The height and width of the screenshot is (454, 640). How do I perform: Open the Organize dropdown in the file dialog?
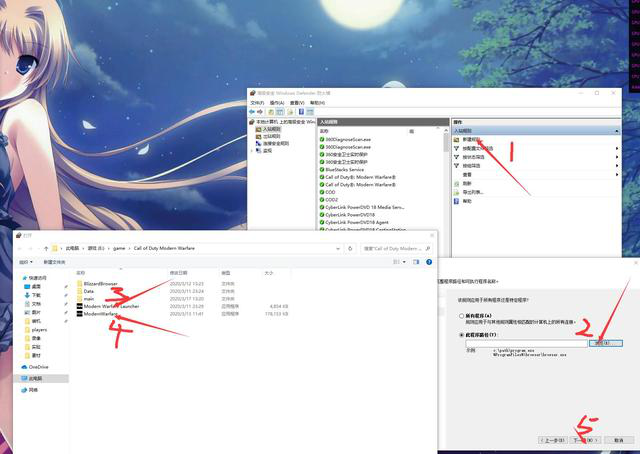[x=26, y=262]
